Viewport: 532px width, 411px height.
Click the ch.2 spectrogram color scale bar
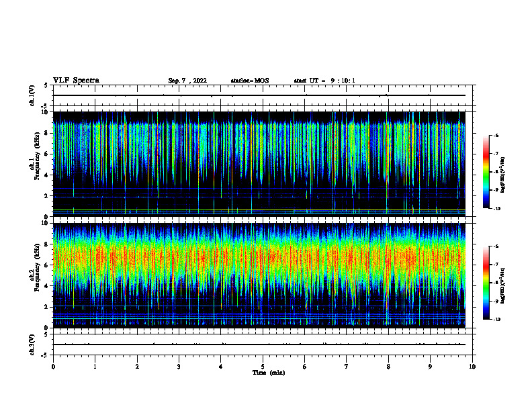pos(486,283)
